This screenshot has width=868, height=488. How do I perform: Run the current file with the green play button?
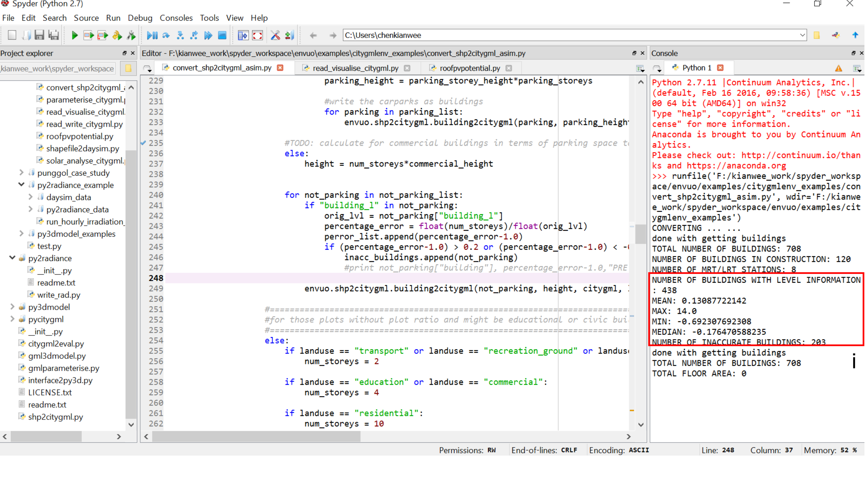coord(75,35)
